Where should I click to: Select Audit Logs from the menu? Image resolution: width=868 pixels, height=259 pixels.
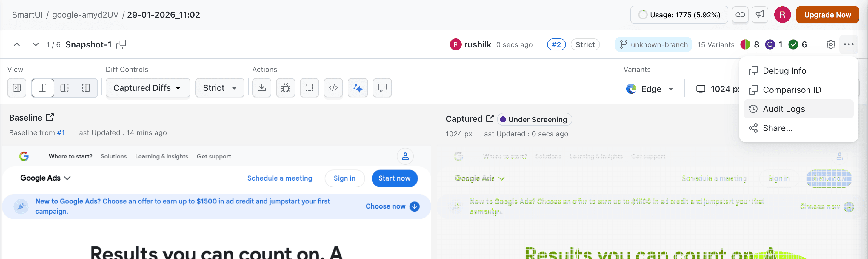pyautogui.click(x=784, y=109)
